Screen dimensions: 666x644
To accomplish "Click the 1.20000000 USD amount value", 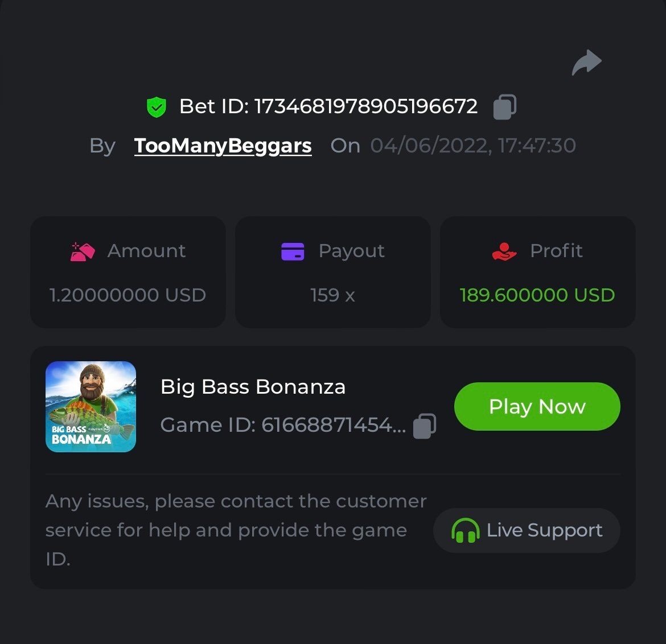I will [x=128, y=295].
